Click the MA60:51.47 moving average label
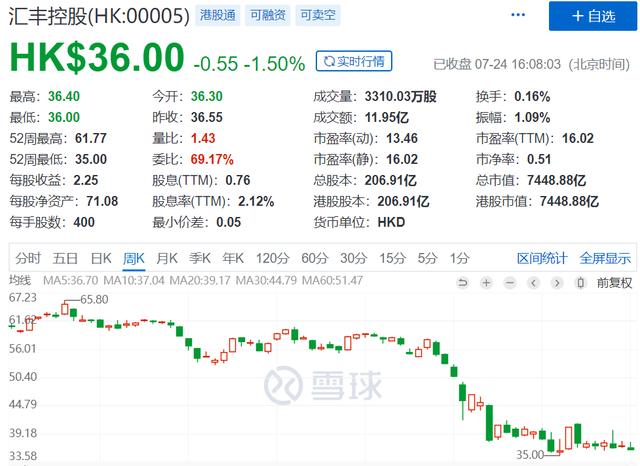This screenshot has height=466, width=640. 332,281
